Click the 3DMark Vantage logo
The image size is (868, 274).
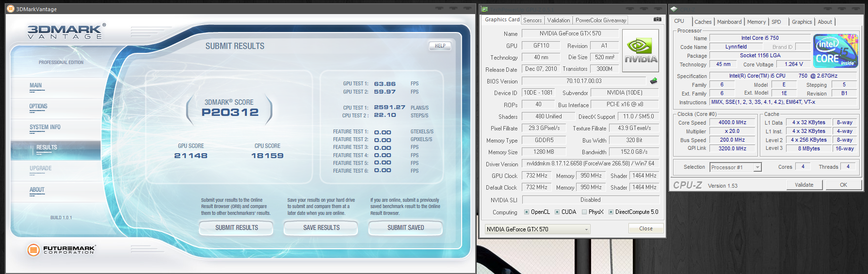click(x=66, y=31)
